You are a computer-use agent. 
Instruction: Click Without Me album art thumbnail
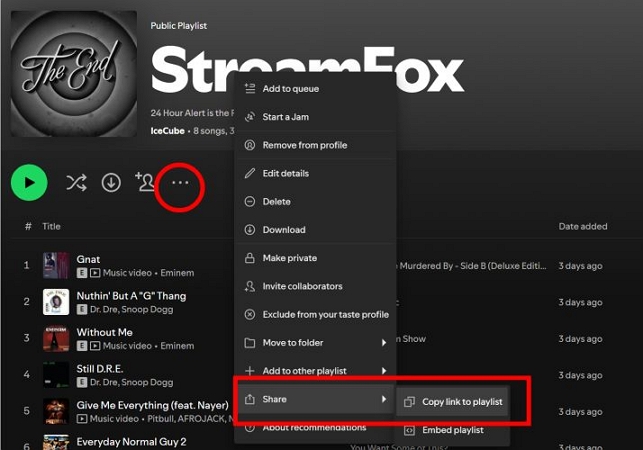click(x=56, y=338)
